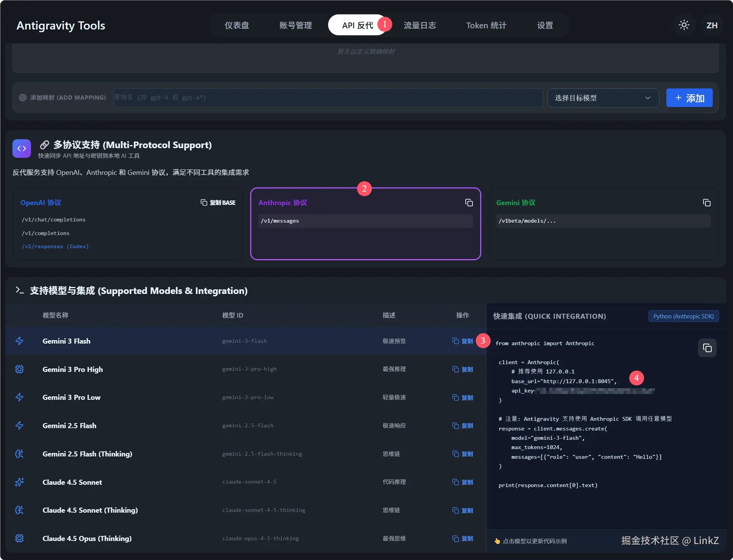Click the 代码推理 description for Claude 4.5 Sonnet
The height and width of the screenshot is (560, 733).
point(394,482)
